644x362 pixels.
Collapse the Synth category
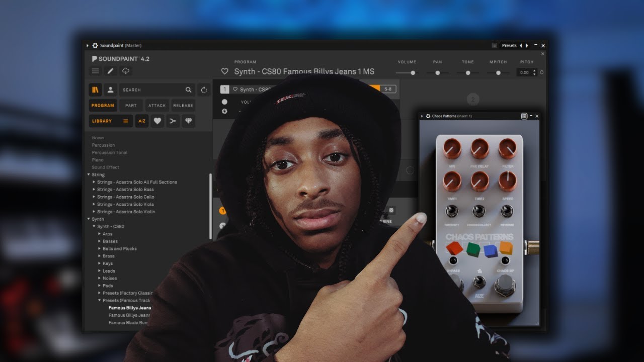[x=89, y=219]
